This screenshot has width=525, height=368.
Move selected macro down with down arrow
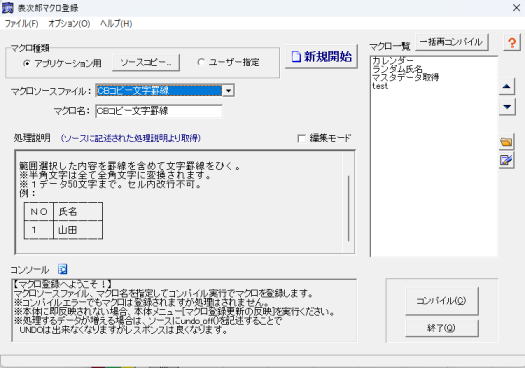[x=507, y=107]
